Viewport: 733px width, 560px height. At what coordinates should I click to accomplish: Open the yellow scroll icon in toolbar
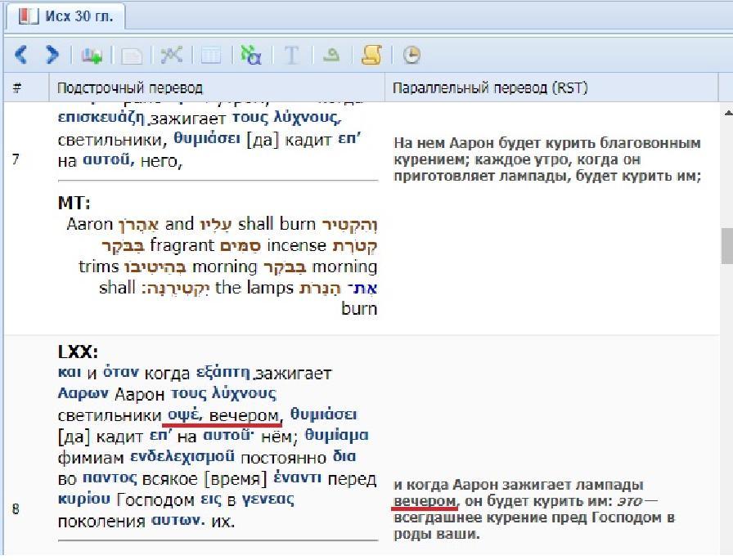371,55
